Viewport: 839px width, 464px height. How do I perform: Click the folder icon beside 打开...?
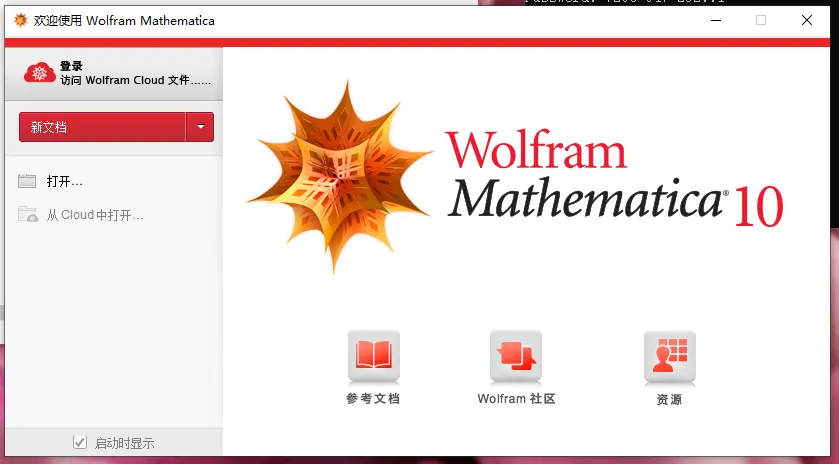pyautogui.click(x=27, y=181)
